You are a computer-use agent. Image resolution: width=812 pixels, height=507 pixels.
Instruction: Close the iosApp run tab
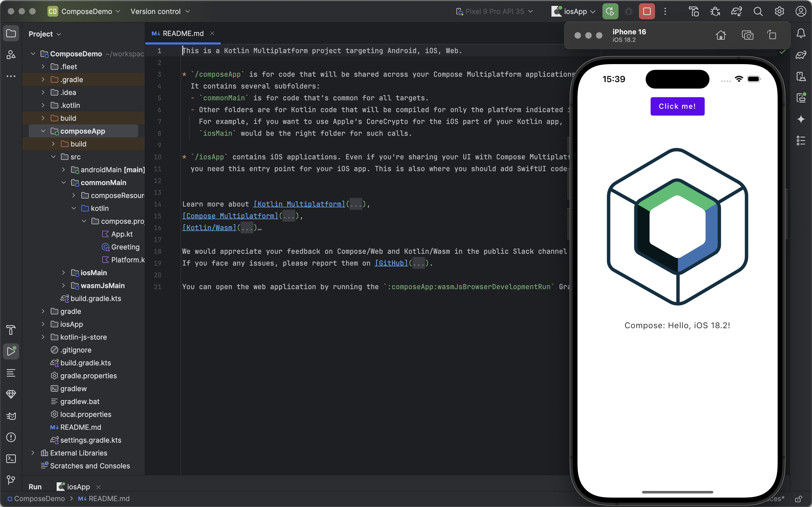click(98, 487)
